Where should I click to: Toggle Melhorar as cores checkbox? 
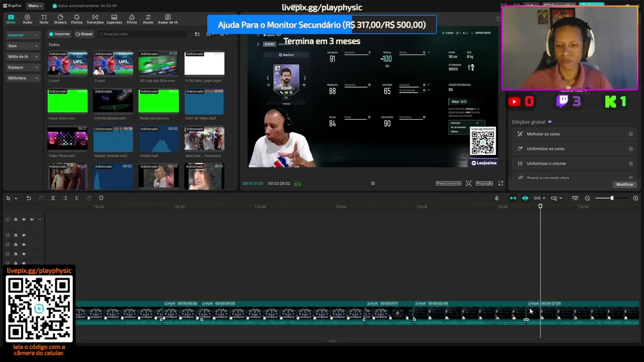coord(631,134)
